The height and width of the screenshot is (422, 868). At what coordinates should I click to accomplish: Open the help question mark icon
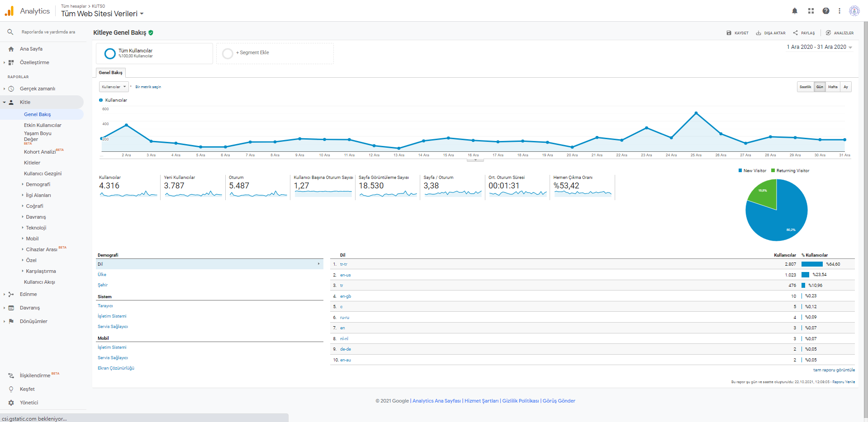[826, 11]
